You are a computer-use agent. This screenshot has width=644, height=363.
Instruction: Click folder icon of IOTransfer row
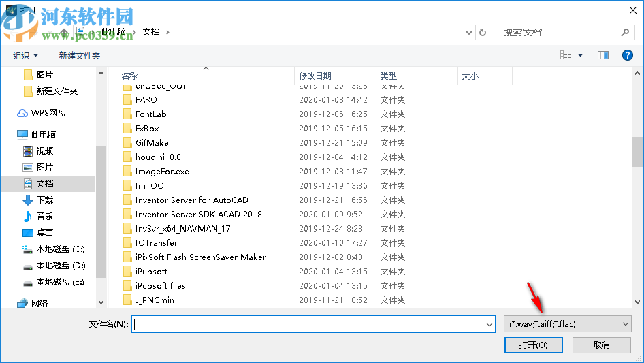click(127, 243)
